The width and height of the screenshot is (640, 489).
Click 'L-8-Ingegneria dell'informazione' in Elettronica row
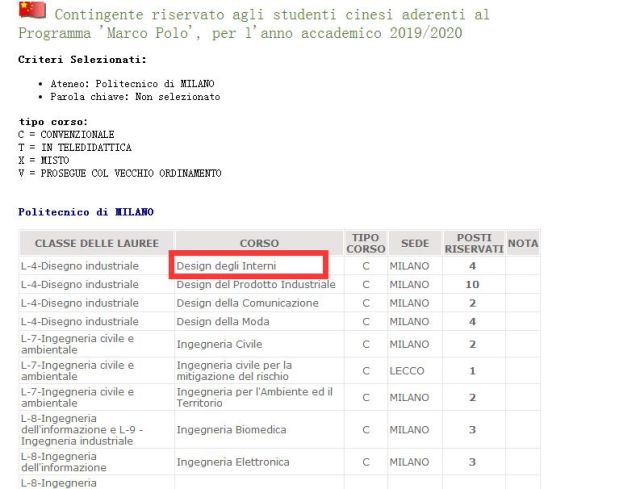[64, 462]
